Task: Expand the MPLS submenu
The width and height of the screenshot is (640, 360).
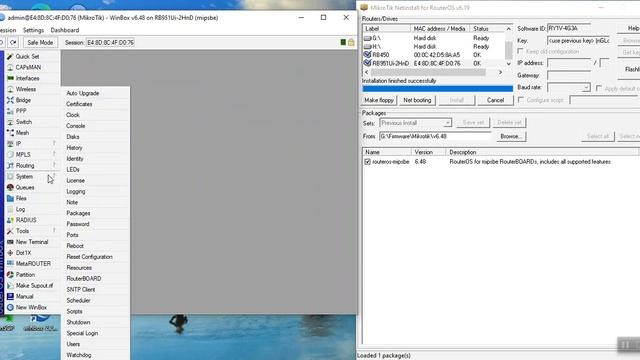Action: [x=32, y=155]
